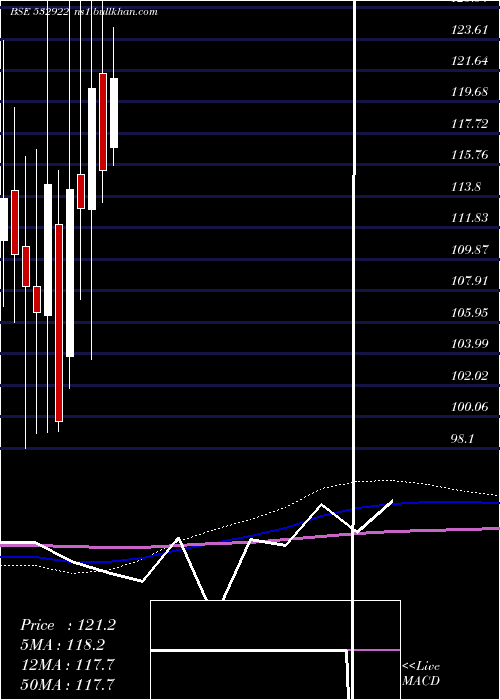Screen dimensions: 500x700
Task: Click the red candlestick near 121.64
Action: [x=103, y=122]
